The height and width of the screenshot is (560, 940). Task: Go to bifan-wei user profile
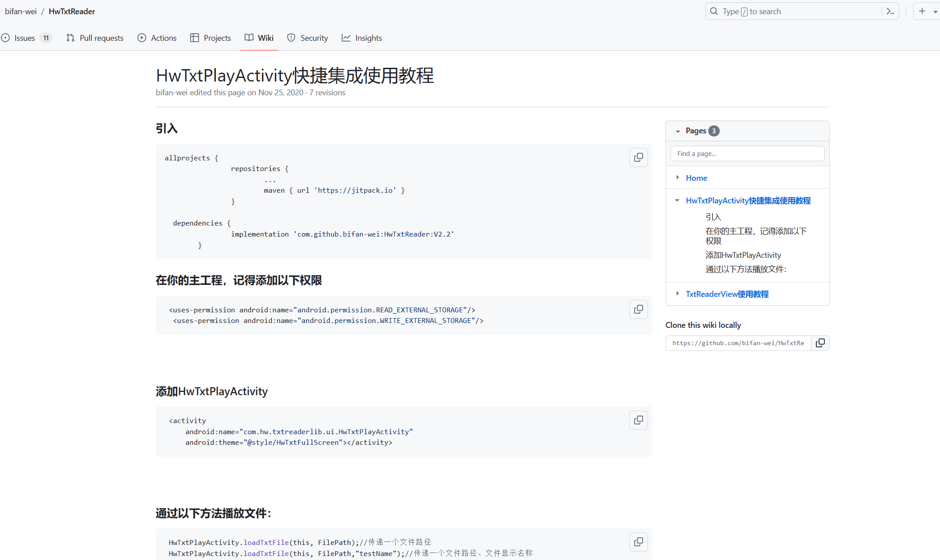click(21, 12)
